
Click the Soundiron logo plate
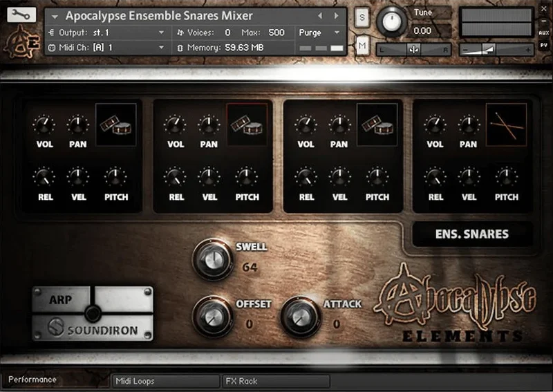93,329
